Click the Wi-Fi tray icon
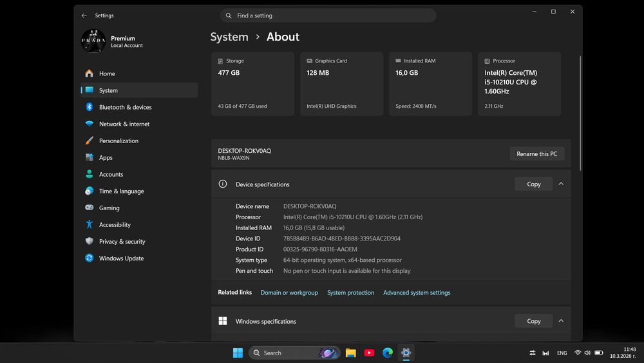Screen dimensions: 644x363 578,353
